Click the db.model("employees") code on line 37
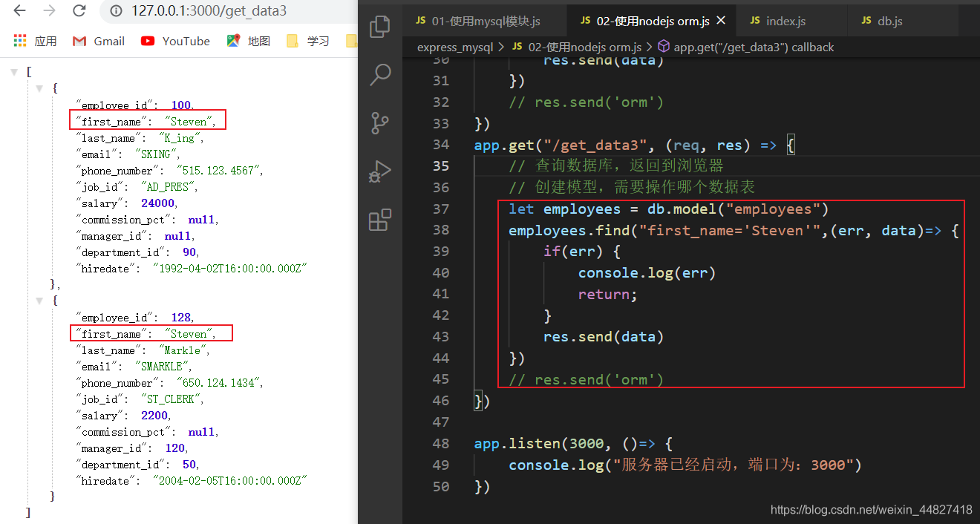Image resolution: width=980 pixels, height=524 pixels. click(x=738, y=209)
